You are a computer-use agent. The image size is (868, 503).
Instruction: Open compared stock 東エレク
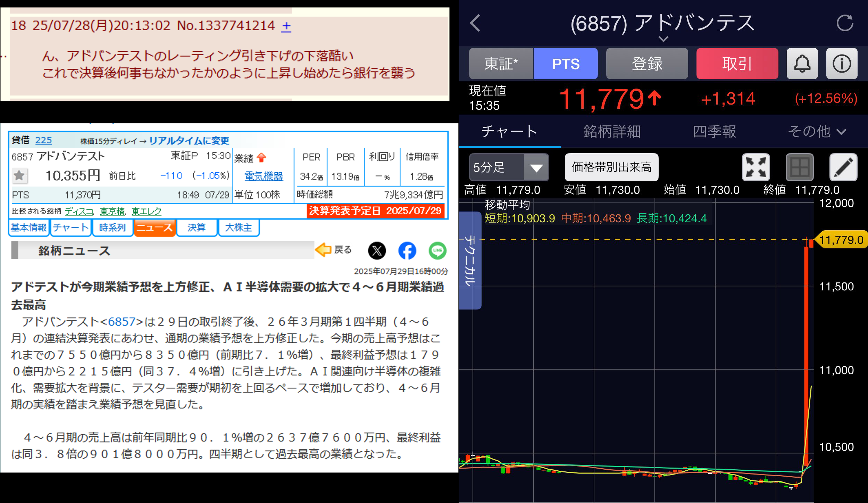[147, 211]
